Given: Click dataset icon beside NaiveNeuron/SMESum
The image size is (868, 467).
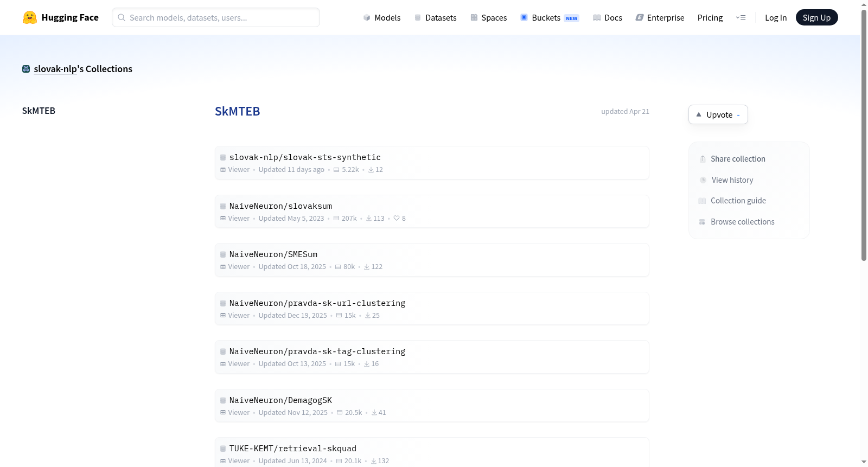Looking at the screenshot, I should [x=223, y=254].
